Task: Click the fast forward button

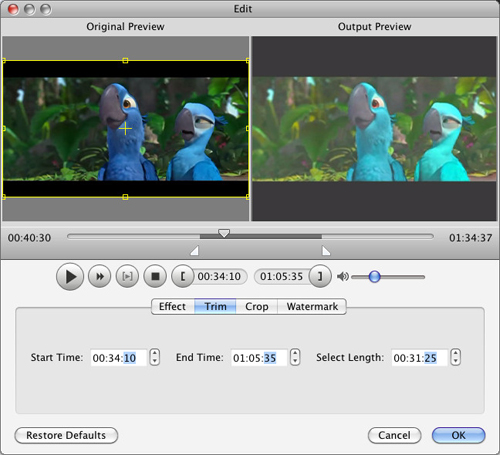Action: pos(99,276)
